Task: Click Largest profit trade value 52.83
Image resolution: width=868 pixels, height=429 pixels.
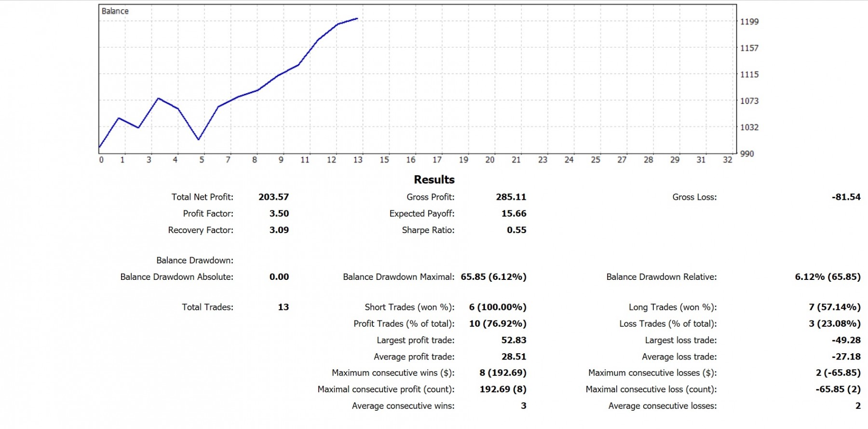Action: click(514, 340)
